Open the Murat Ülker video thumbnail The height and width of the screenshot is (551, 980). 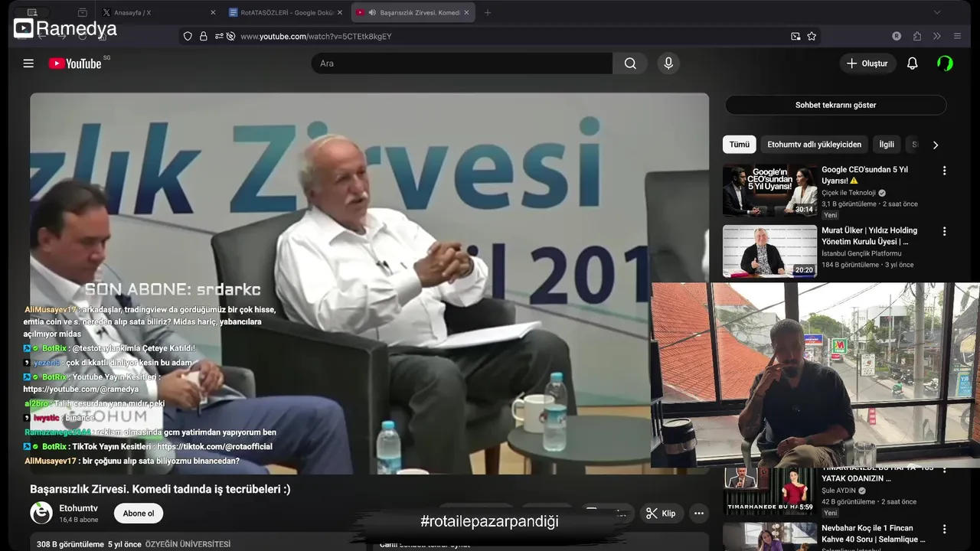click(x=769, y=251)
